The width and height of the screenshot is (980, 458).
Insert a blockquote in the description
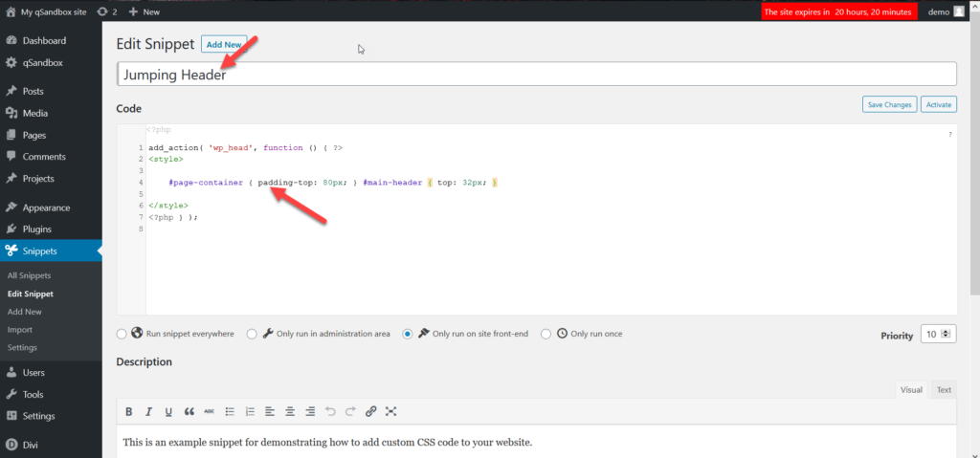coord(189,411)
